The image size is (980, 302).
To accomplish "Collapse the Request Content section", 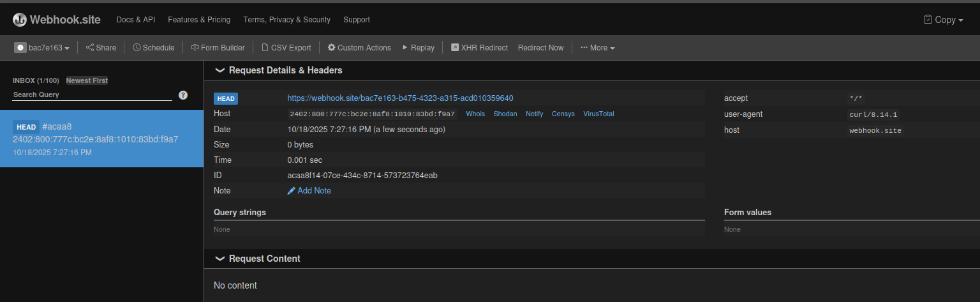I will (219, 259).
